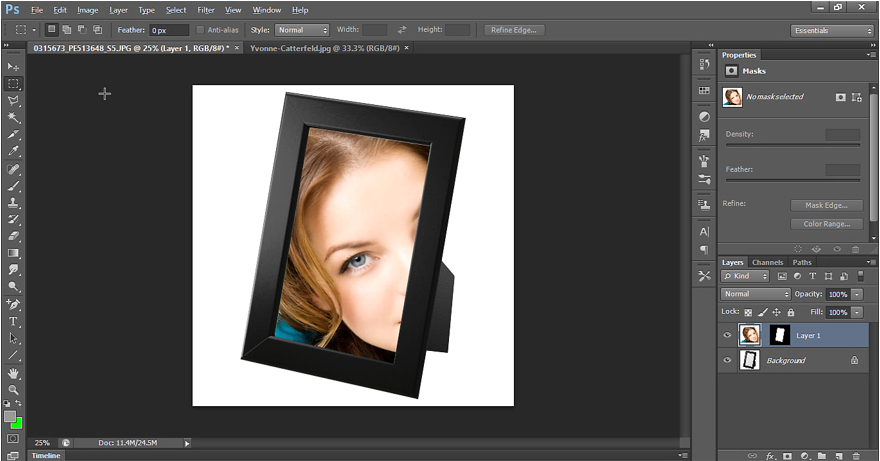Open the Filter menu
880x461 pixels.
pyautogui.click(x=206, y=10)
